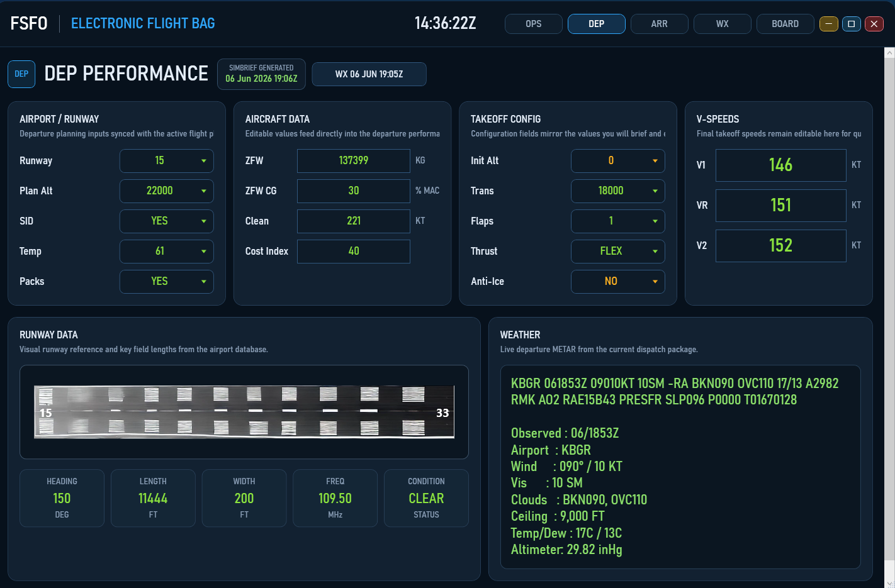The width and height of the screenshot is (895, 588).
Task: Click the ZFW input field showing 137399
Action: pyautogui.click(x=354, y=161)
